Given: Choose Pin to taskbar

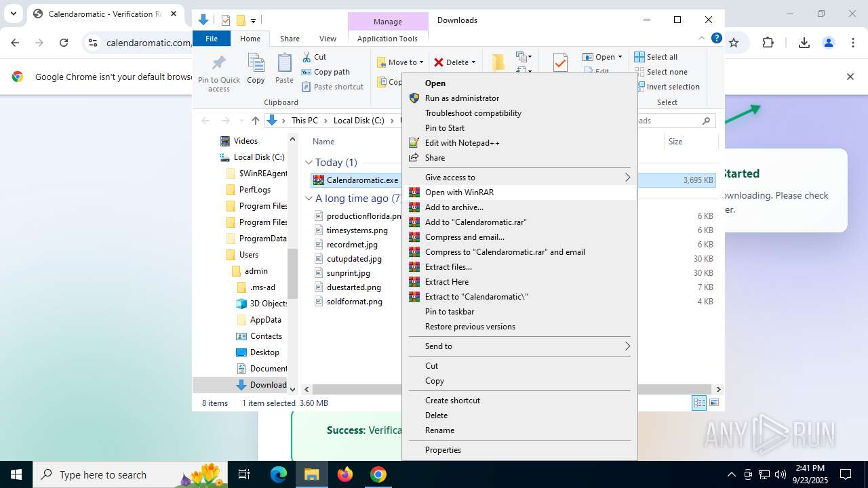Looking at the screenshot, I should [519, 312].
